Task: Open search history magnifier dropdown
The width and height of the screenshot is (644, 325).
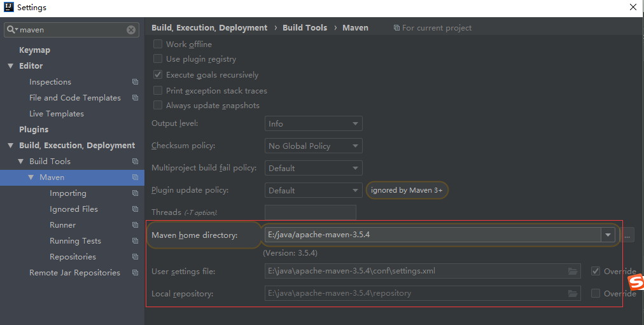Action: 12,29
